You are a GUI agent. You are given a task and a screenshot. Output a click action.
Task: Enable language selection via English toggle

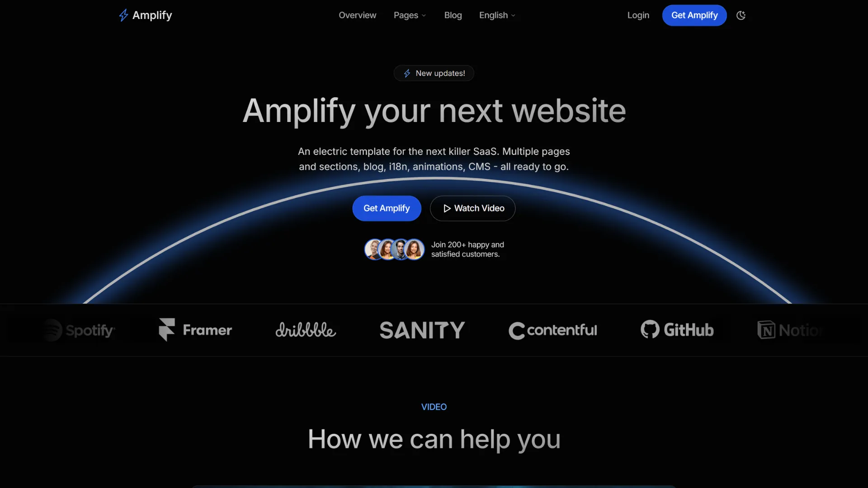coord(496,15)
